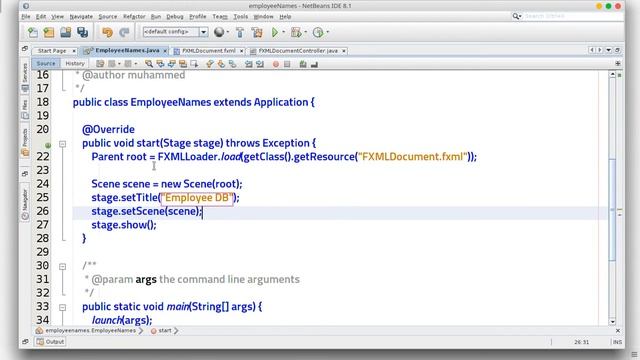Switch to the Start Page tab
Viewport: 640px width, 360px height.
tap(52, 51)
